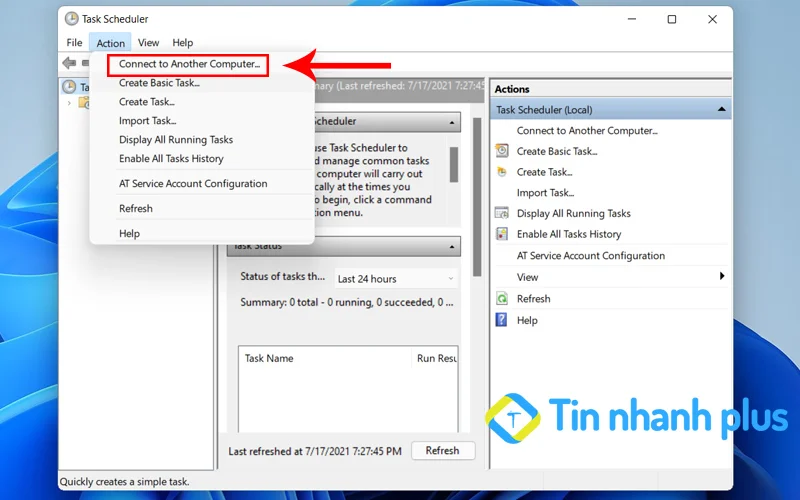Image resolution: width=800 pixels, height=500 pixels.
Task: Click the Task Scheduler Library folder icon
Action: [84, 103]
